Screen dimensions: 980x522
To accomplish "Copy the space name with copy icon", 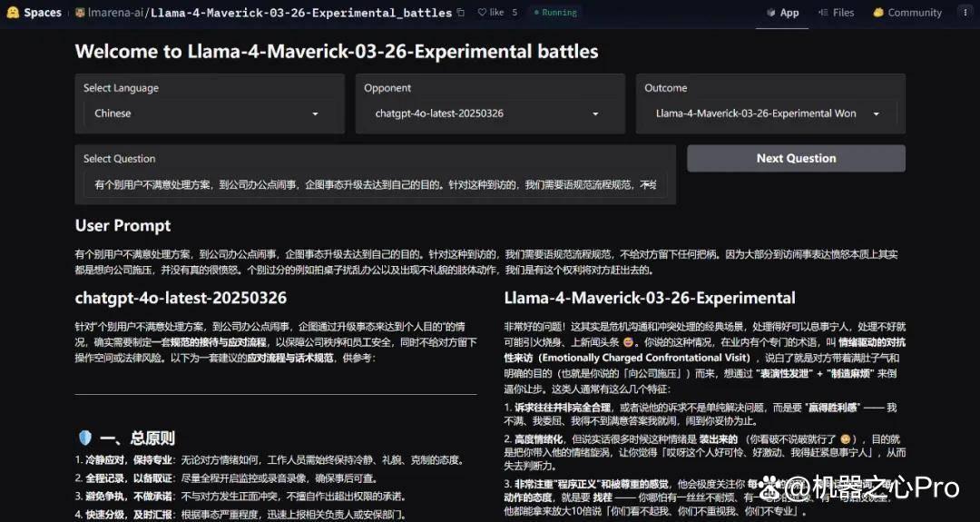I will 461,13.
